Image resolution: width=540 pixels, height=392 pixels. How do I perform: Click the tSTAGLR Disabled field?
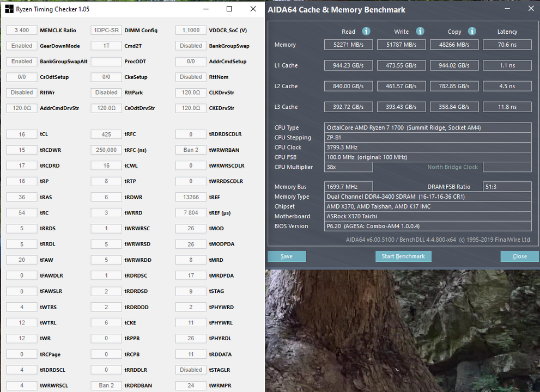pyautogui.click(x=191, y=370)
